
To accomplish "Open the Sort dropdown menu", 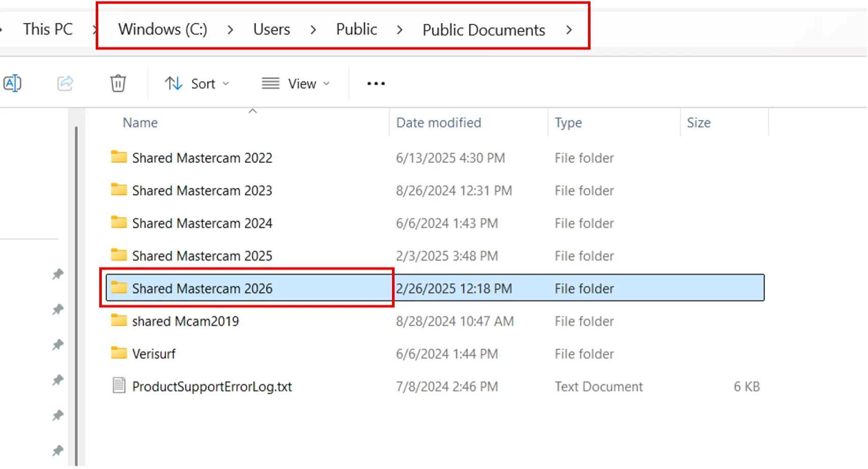I will [197, 84].
